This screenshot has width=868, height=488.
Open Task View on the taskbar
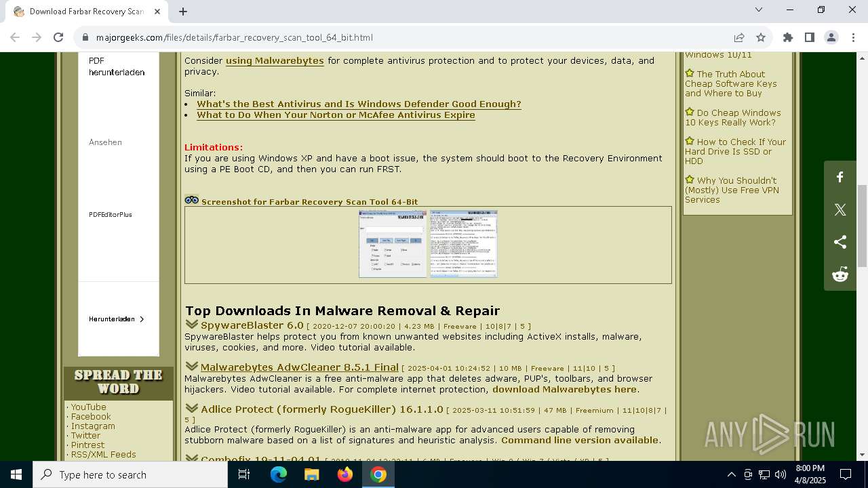(244, 474)
